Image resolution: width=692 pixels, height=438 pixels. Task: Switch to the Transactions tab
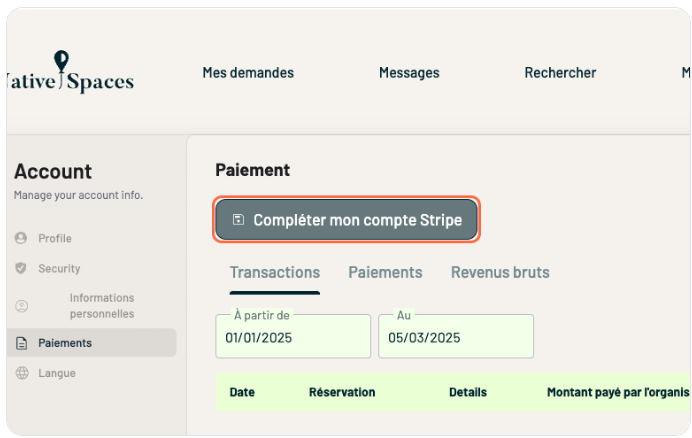[x=275, y=273]
